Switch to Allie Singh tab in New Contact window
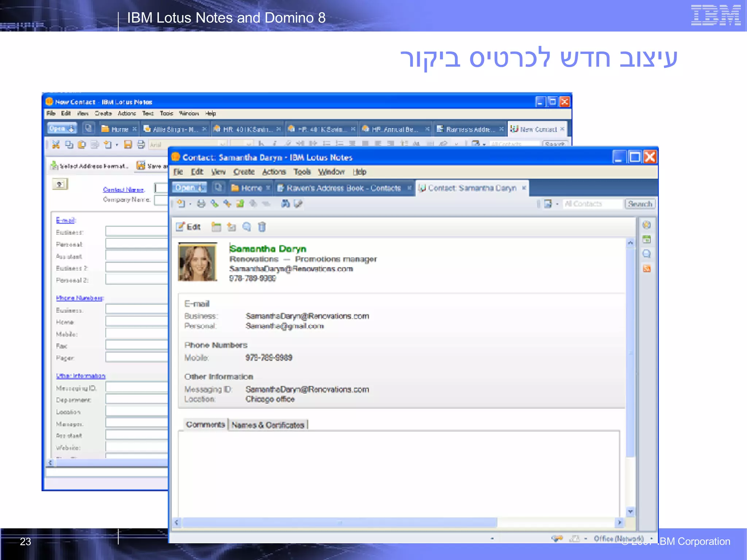This screenshot has width=747, height=560. [x=175, y=129]
